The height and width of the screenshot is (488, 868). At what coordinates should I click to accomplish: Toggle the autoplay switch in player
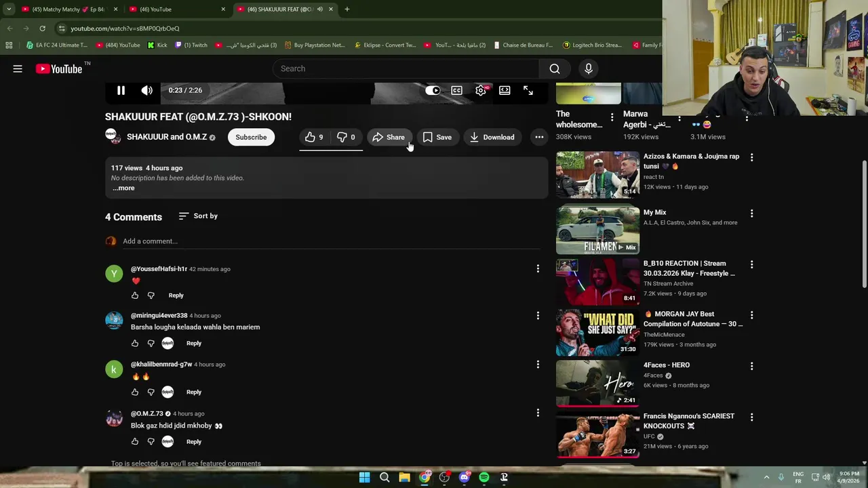(x=433, y=90)
